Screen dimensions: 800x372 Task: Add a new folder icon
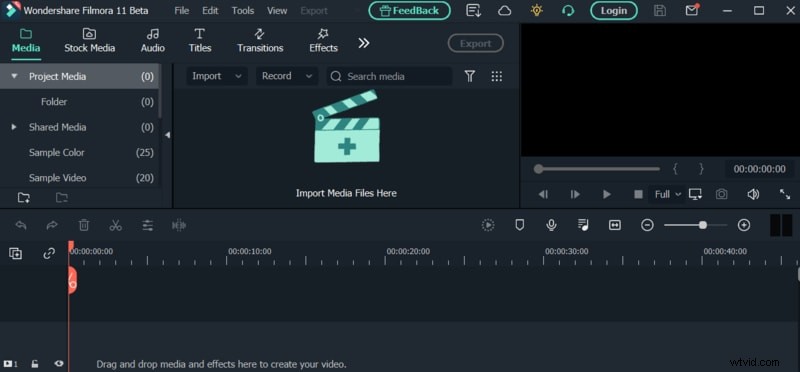tap(23, 198)
